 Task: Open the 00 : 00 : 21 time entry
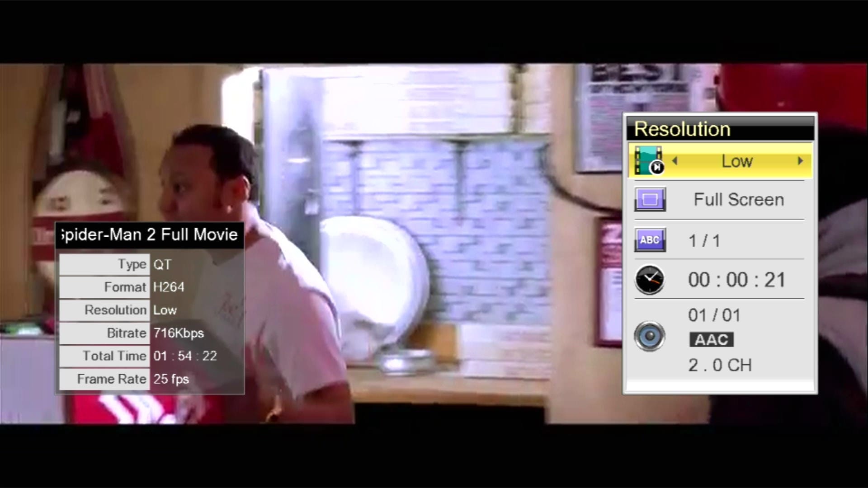coord(736,280)
